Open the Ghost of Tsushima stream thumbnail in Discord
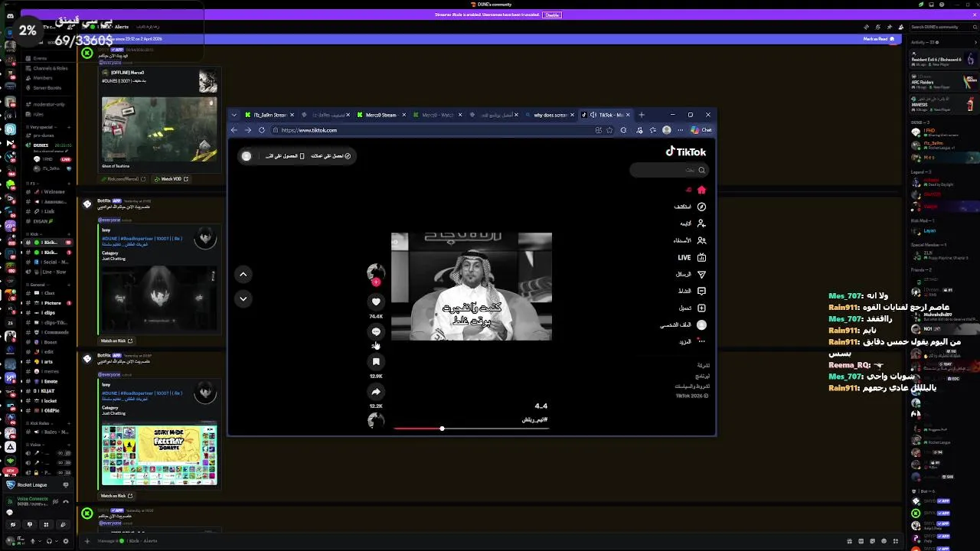The width and height of the screenshot is (980, 551). [x=159, y=129]
